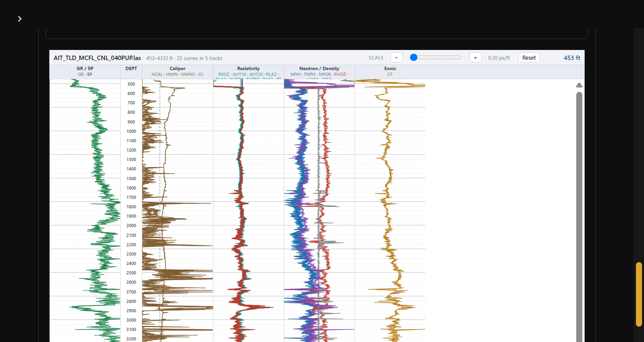Decrease scale with the minus button
The image size is (644, 342).
tap(396, 58)
